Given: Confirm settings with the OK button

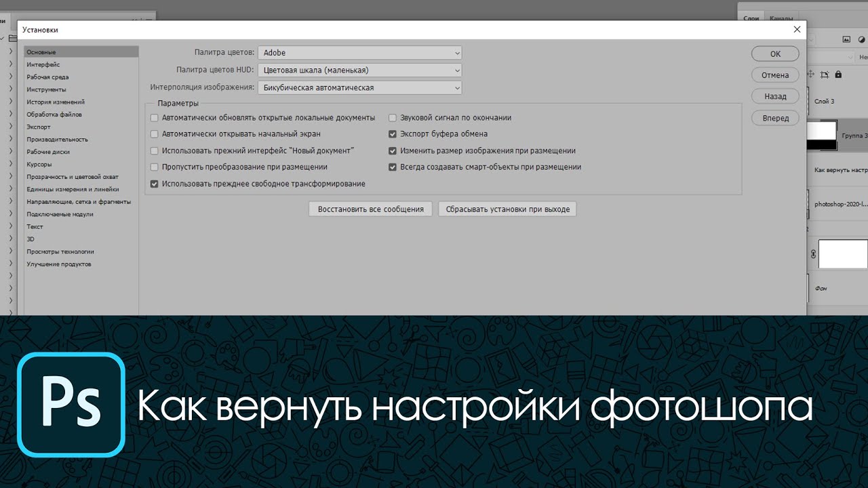Looking at the screenshot, I should [x=775, y=54].
